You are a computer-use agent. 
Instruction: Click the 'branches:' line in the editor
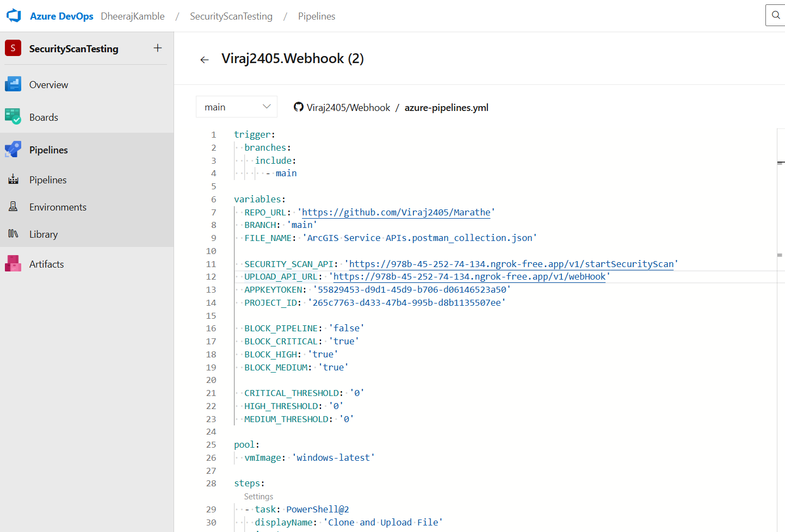point(268,147)
